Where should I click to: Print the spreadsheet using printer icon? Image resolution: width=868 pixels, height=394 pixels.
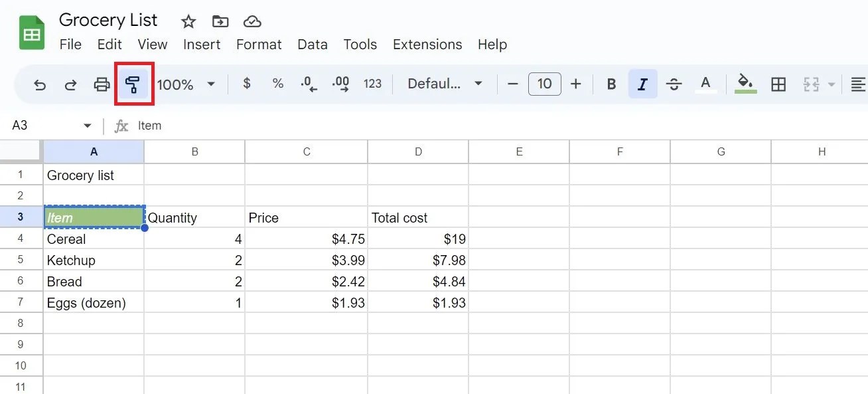tap(102, 84)
